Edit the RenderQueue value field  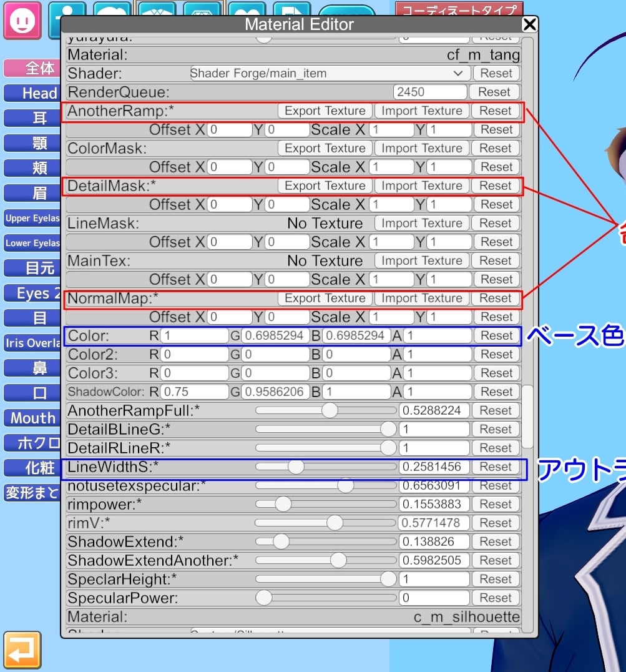click(x=429, y=92)
